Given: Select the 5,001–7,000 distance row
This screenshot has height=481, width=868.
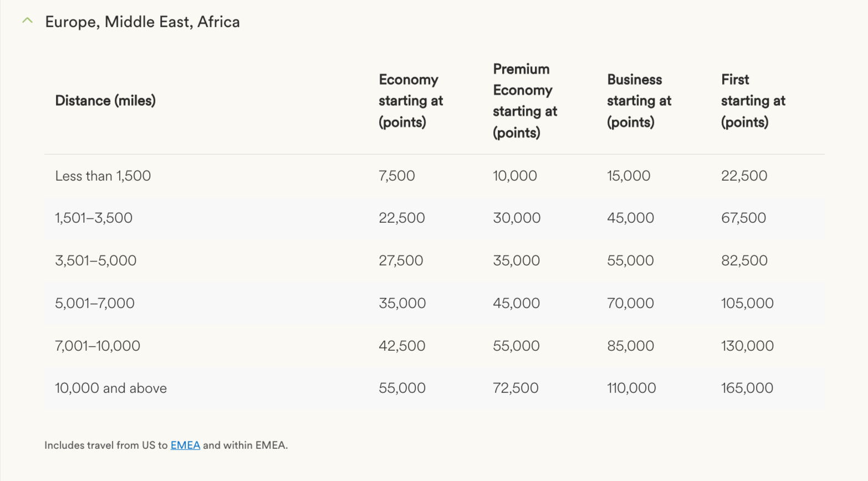Looking at the screenshot, I should [95, 303].
